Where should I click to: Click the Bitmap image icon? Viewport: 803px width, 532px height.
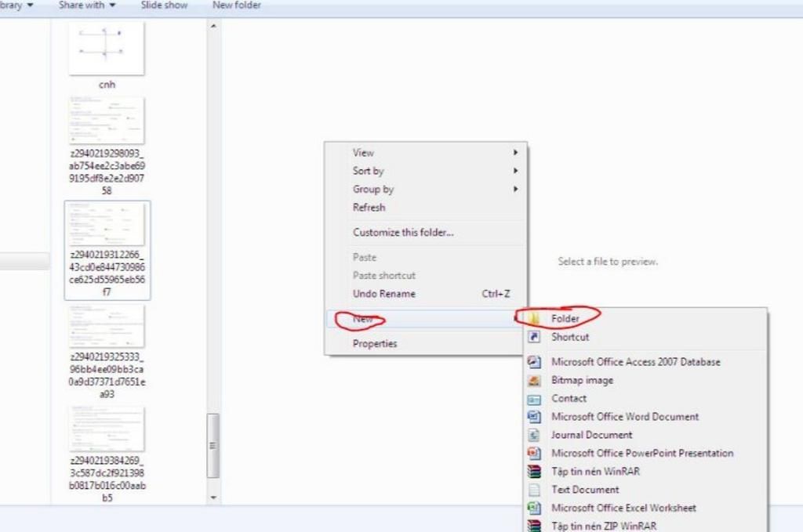tap(534, 380)
